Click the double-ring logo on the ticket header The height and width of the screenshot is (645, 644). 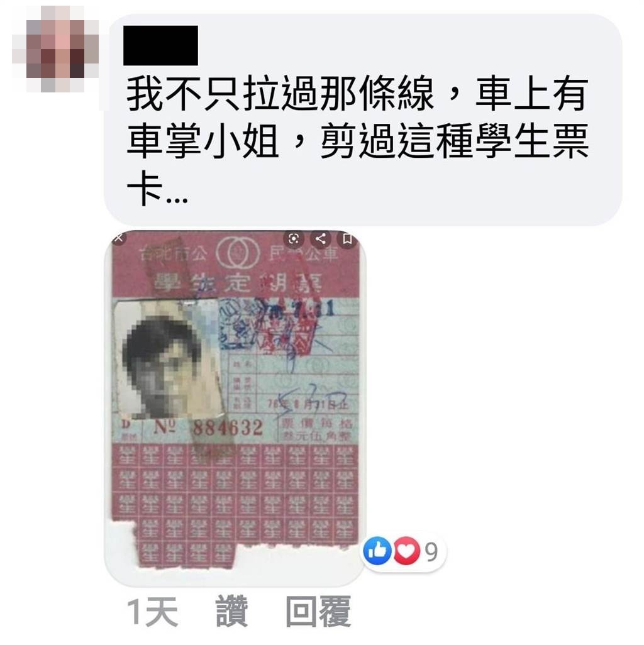(238, 251)
